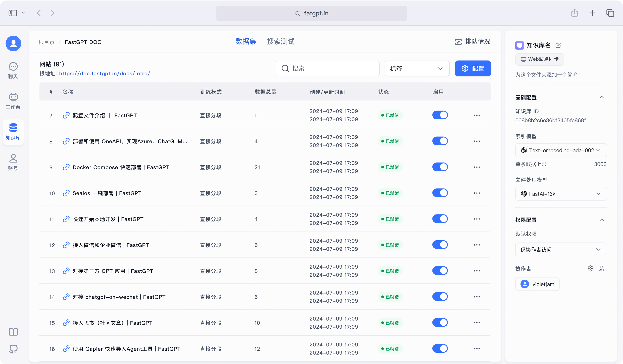Image resolution: width=623 pixels, height=364 pixels.
Task: Click the dataset 搜索 search field
Action: click(x=327, y=68)
